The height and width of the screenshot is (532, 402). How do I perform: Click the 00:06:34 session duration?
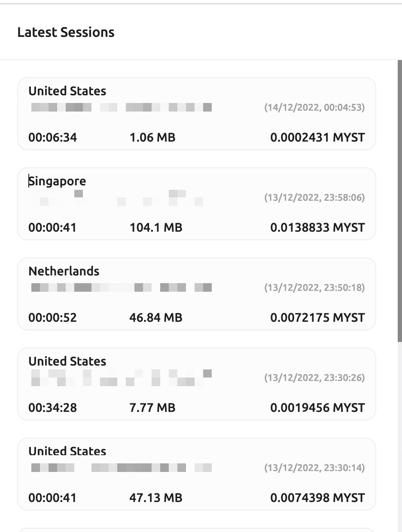click(52, 137)
